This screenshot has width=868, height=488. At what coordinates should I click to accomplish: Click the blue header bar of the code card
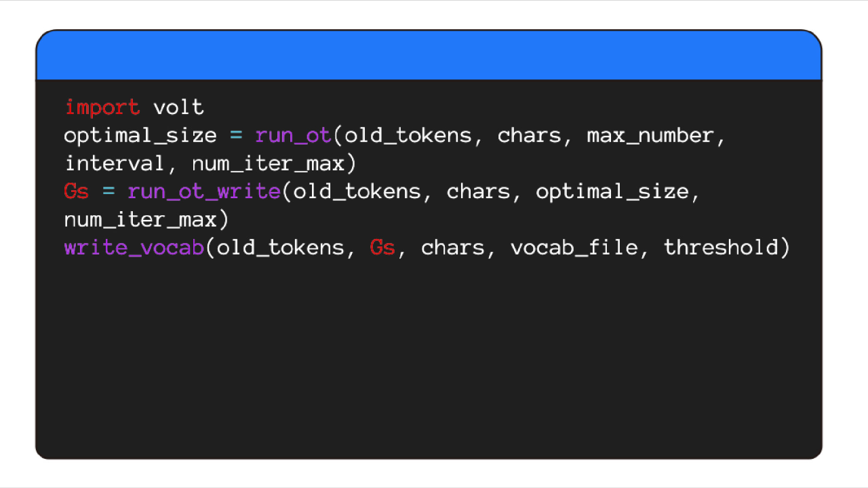(x=429, y=56)
